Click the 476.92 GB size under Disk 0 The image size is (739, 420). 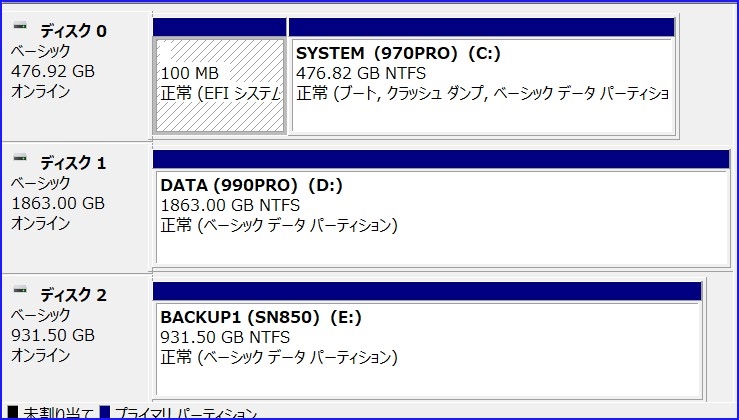pyautogui.click(x=52, y=71)
